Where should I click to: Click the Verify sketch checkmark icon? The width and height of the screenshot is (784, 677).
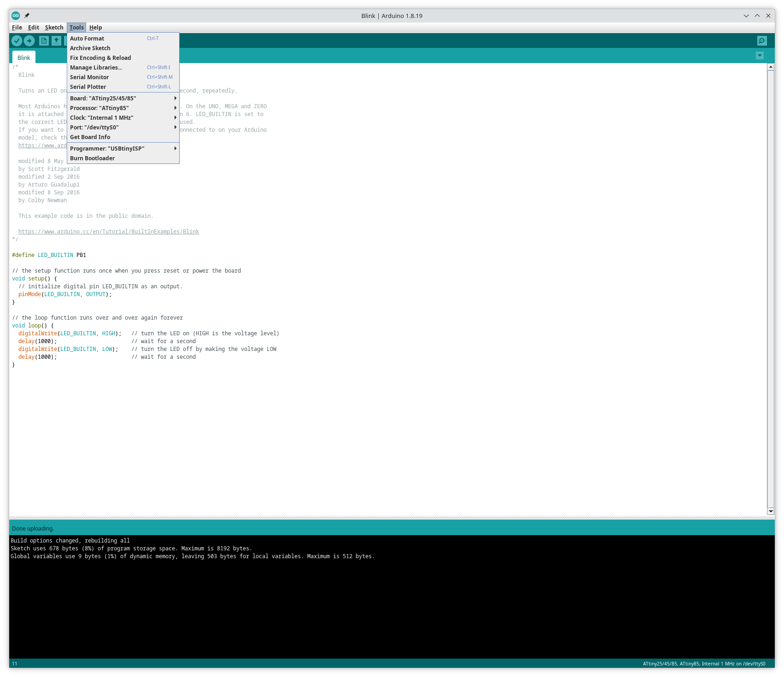coord(17,41)
